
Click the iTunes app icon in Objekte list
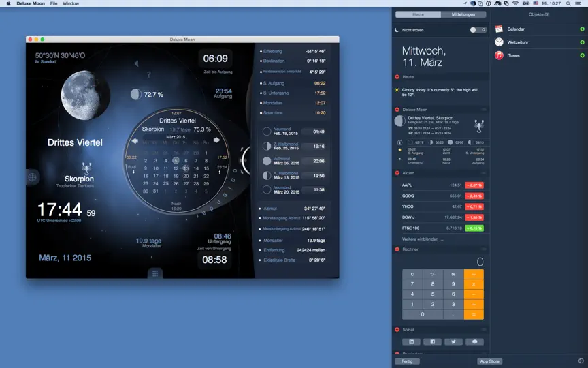pyautogui.click(x=499, y=56)
